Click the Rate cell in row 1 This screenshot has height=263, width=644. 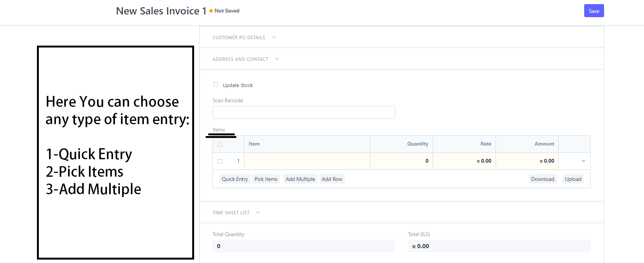point(464,161)
